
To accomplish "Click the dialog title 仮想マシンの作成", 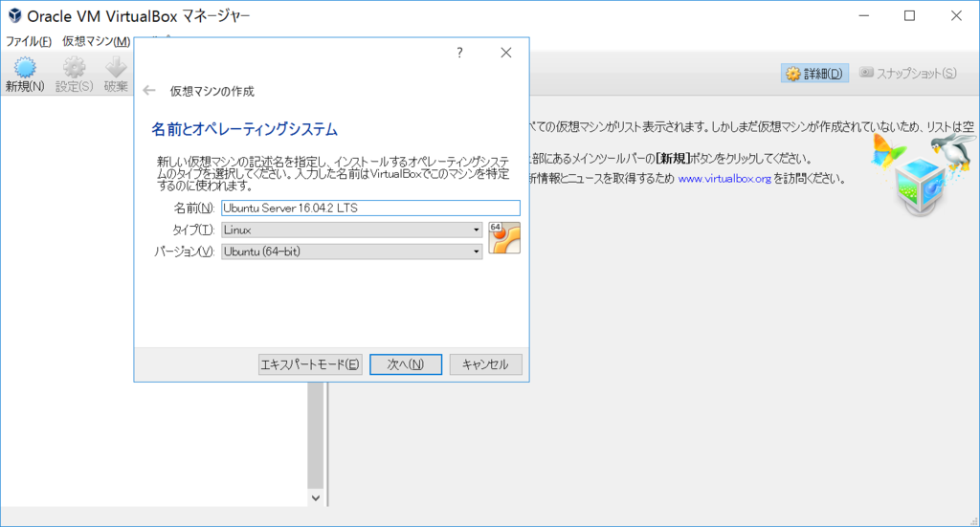I will [212, 91].
